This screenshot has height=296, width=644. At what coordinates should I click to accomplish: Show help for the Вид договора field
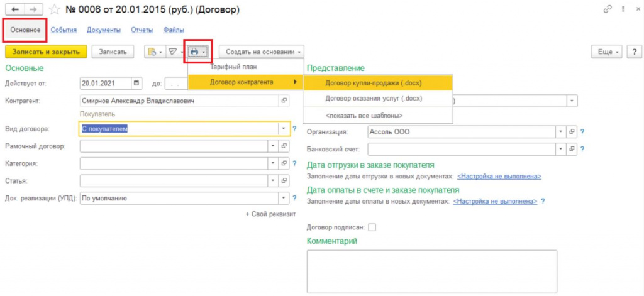pyautogui.click(x=294, y=128)
